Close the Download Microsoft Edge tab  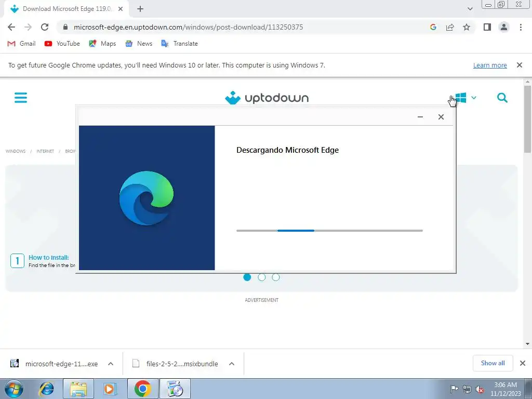click(x=121, y=9)
